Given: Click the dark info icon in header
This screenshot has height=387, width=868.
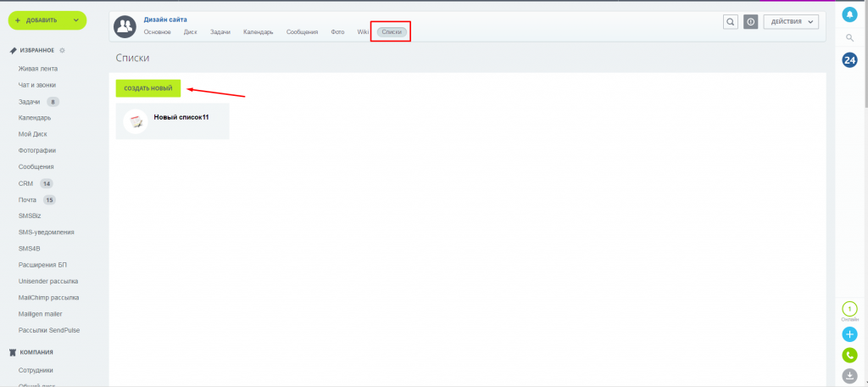Looking at the screenshot, I should pos(751,21).
